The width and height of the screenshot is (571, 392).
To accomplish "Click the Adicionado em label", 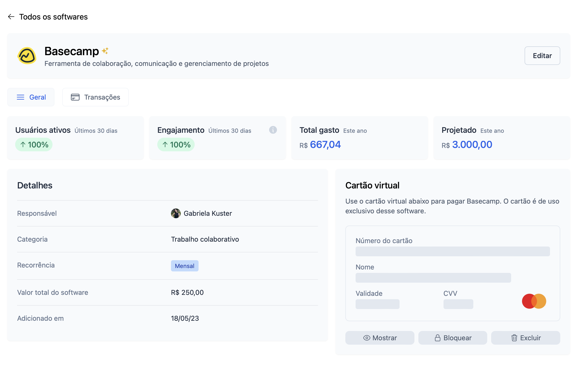I will [x=40, y=318].
